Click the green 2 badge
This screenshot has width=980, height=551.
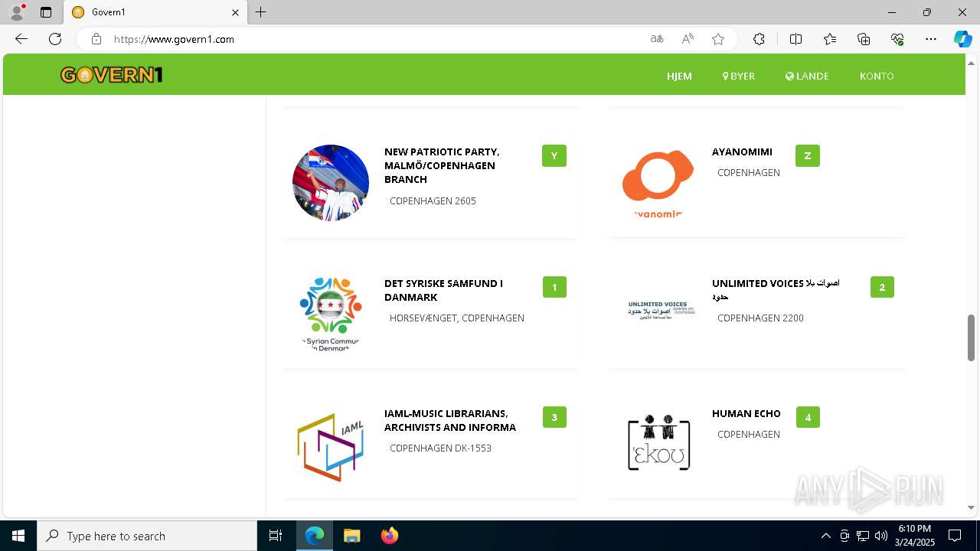point(882,287)
